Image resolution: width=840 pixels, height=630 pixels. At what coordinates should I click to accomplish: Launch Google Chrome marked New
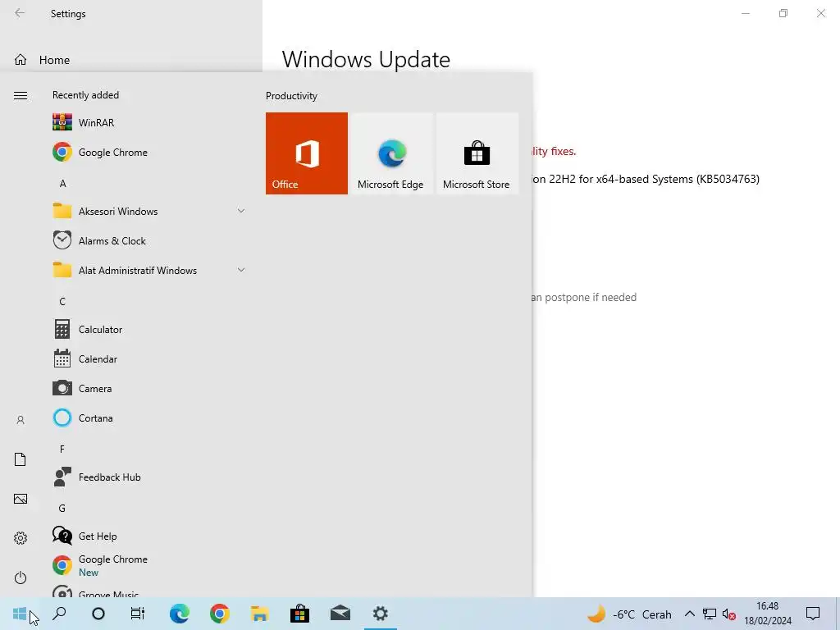pos(149,564)
